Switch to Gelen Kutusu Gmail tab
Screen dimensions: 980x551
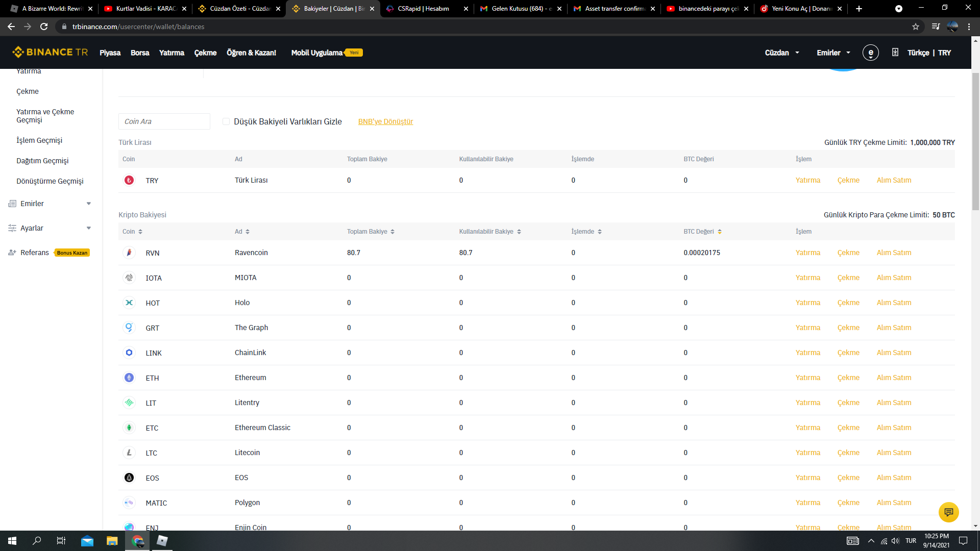tap(521, 9)
